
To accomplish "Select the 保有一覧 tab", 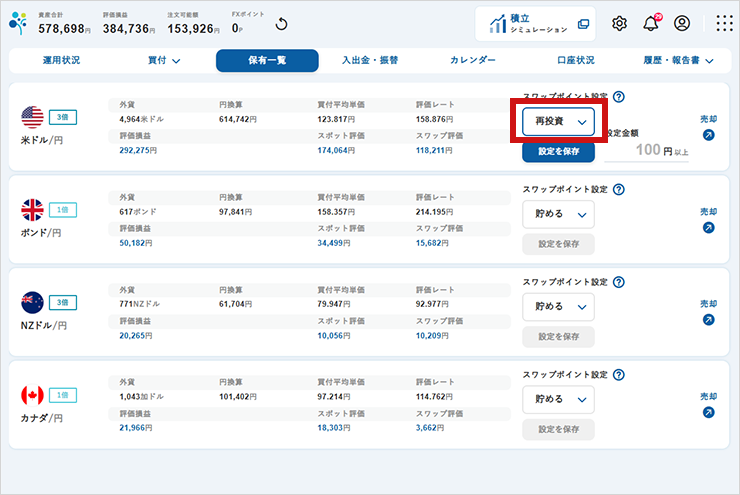I will (267, 60).
